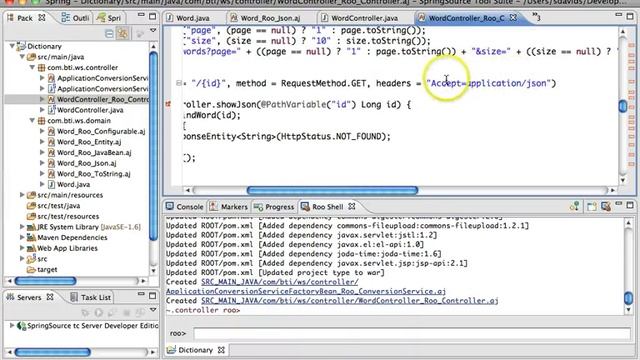The image size is (640, 360).
Task: Open the SRC_MAIN_JAVA/com/bti/ws/controller/ link
Action: click(x=280, y=282)
